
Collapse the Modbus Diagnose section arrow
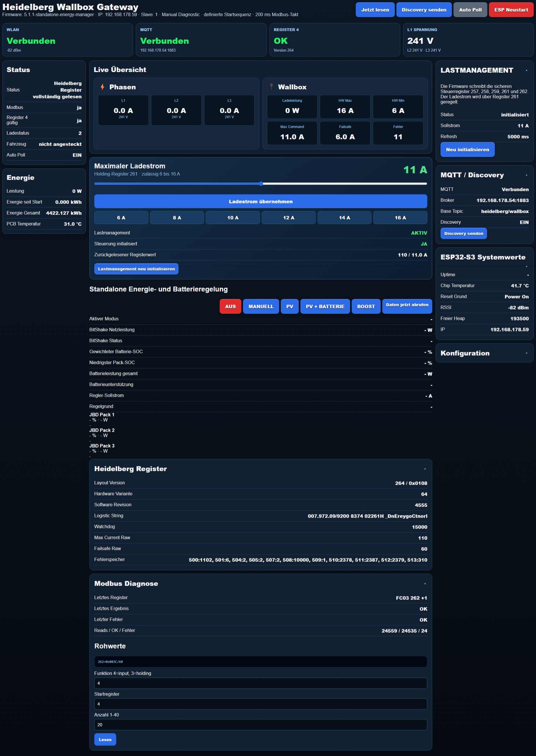point(425,583)
